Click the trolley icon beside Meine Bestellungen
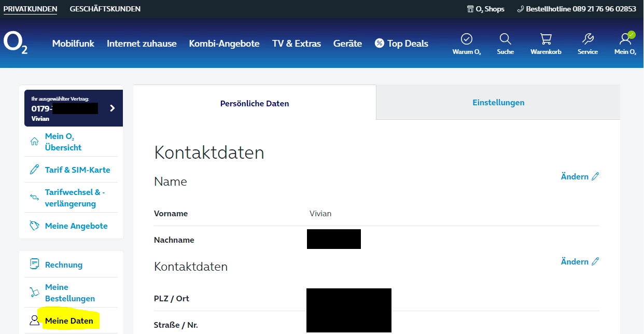 click(x=35, y=293)
